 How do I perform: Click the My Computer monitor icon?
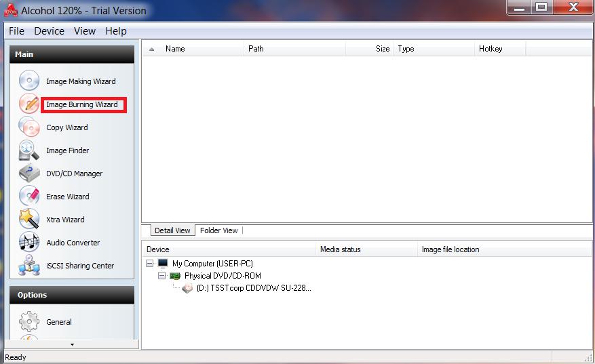click(x=163, y=263)
